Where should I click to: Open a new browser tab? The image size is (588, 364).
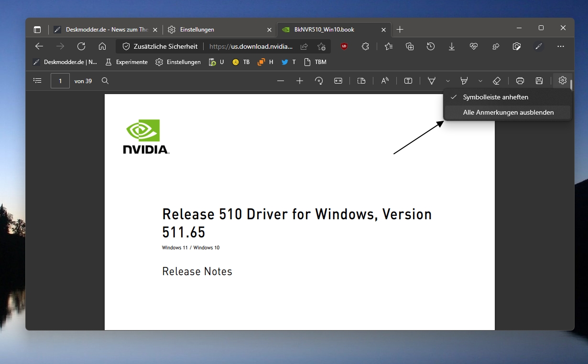tap(400, 29)
